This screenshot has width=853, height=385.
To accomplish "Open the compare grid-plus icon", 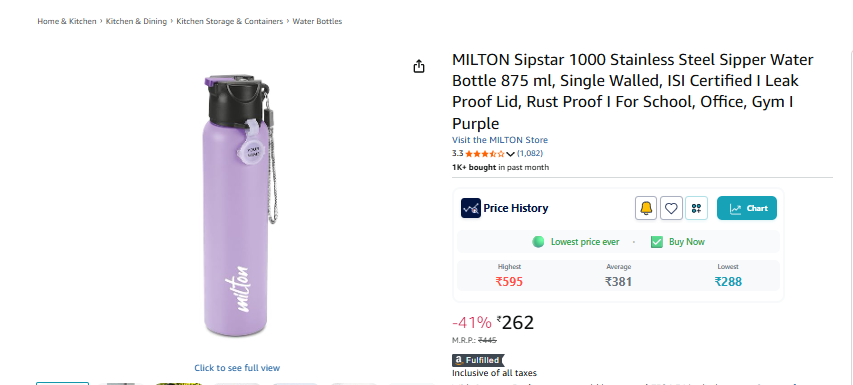I will (x=696, y=208).
